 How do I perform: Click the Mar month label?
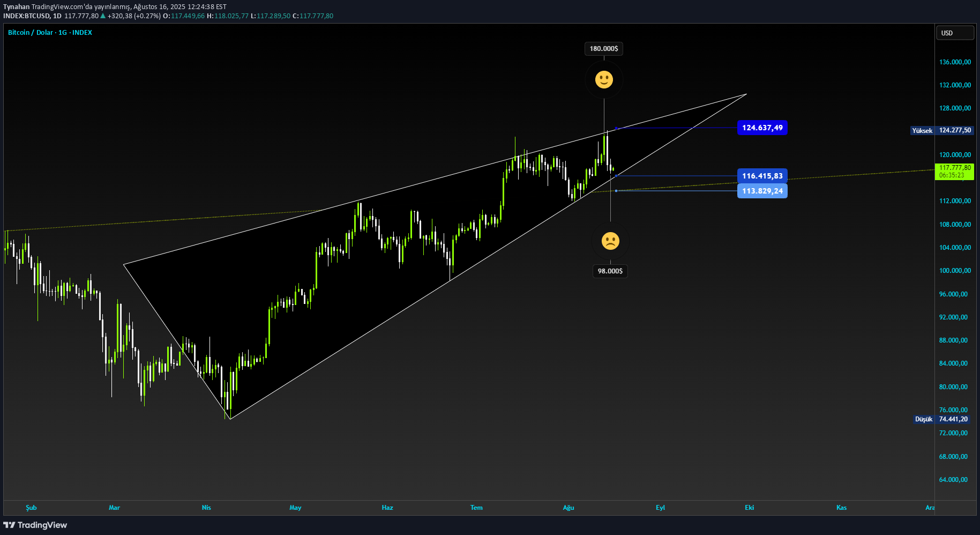point(114,508)
